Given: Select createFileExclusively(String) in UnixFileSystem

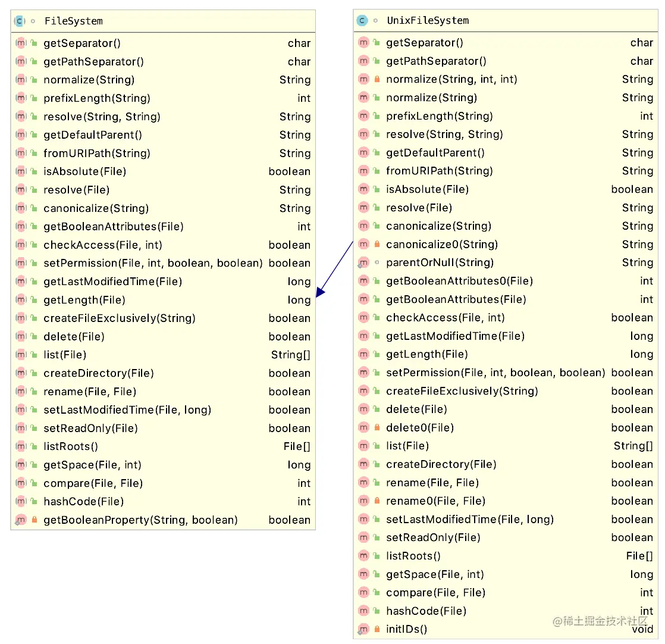Looking at the screenshot, I should click(x=462, y=391).
